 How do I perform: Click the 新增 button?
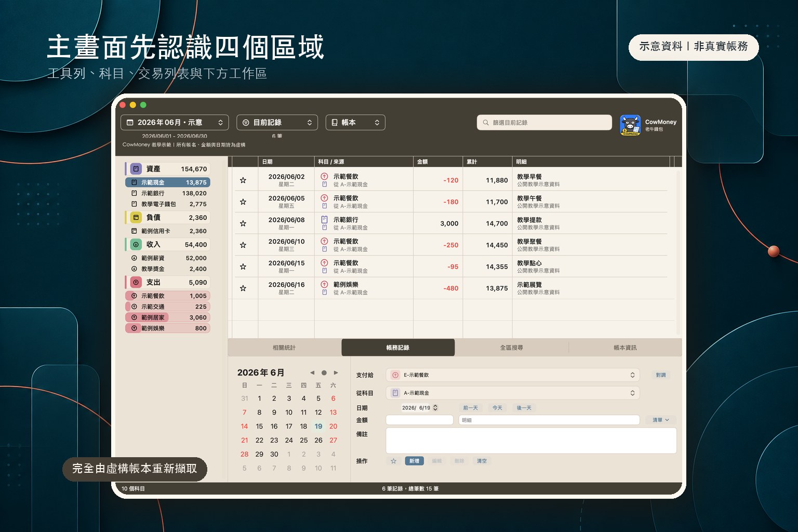(x=414, y=461)
